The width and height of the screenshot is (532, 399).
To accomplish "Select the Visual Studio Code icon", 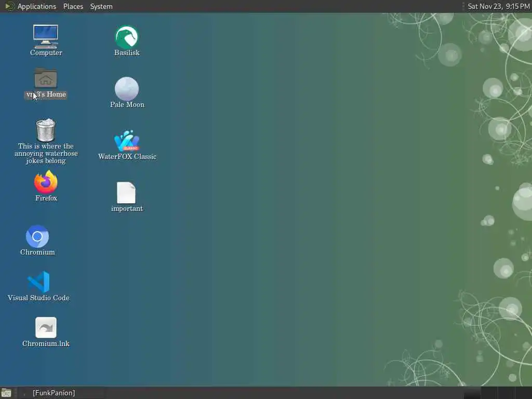I will pos(38,282).
